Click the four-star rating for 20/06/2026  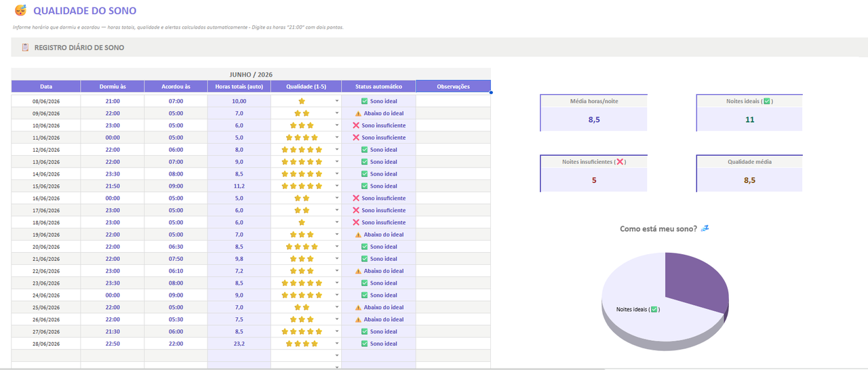(x=302, y=247)
